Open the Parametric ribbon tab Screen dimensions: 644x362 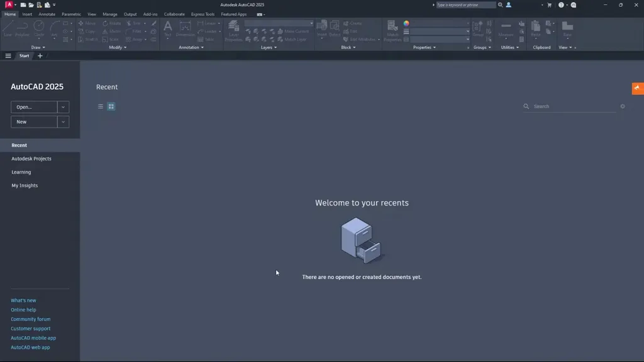71,14
